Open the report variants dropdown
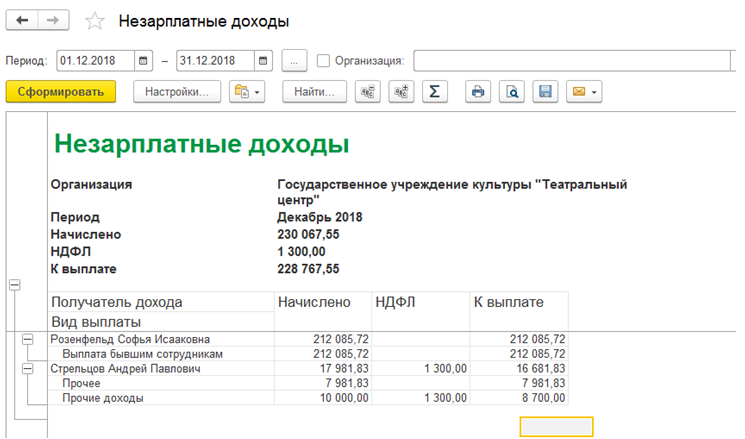Screen dimensions: 745x439 pyautogui.click(x=247, y=91)
